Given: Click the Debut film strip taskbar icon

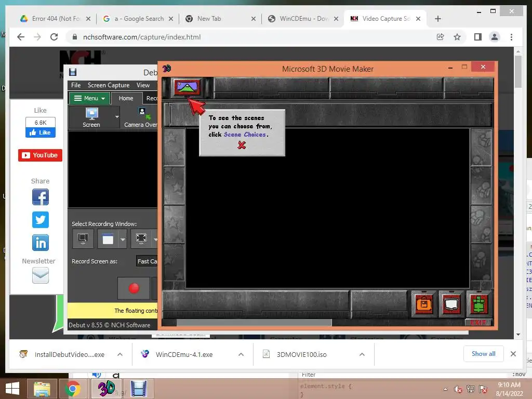Looking at the screenshot, I should pos(138,389).
